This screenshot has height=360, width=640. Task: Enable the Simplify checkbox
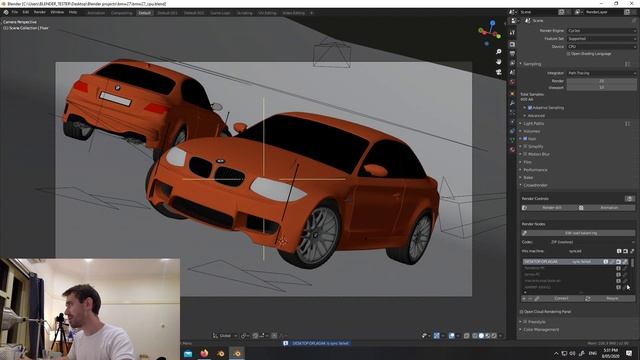[525, 147]
